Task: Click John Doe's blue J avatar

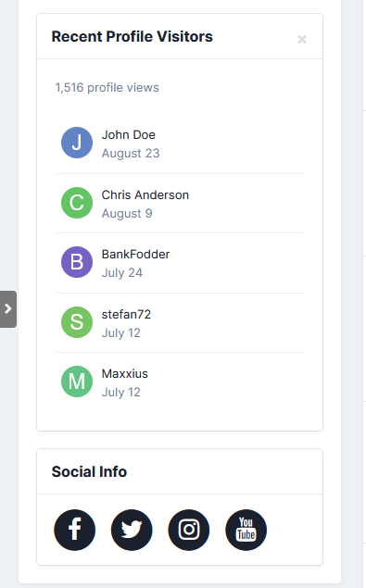Action: [77, 143]
